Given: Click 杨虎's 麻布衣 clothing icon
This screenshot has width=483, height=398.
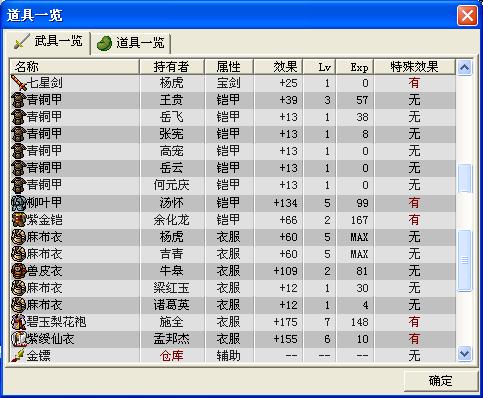Looking at the screenshot, I should (x=19, y=237).
